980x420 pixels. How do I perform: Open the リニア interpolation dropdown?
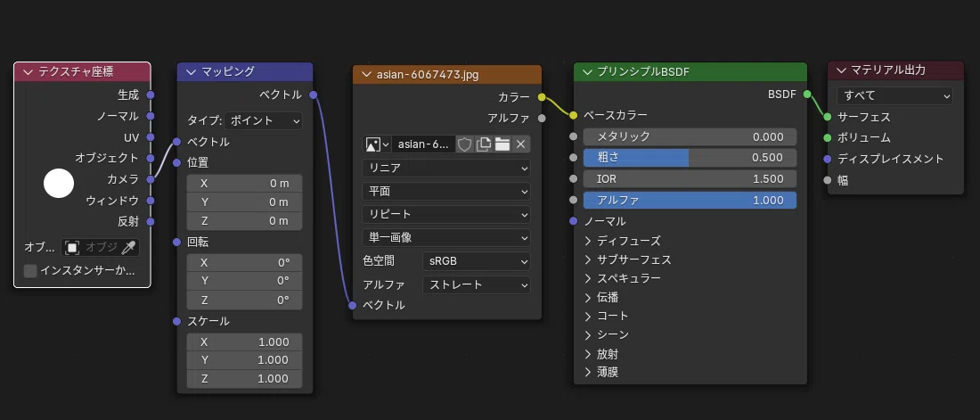tap(445, 168)
